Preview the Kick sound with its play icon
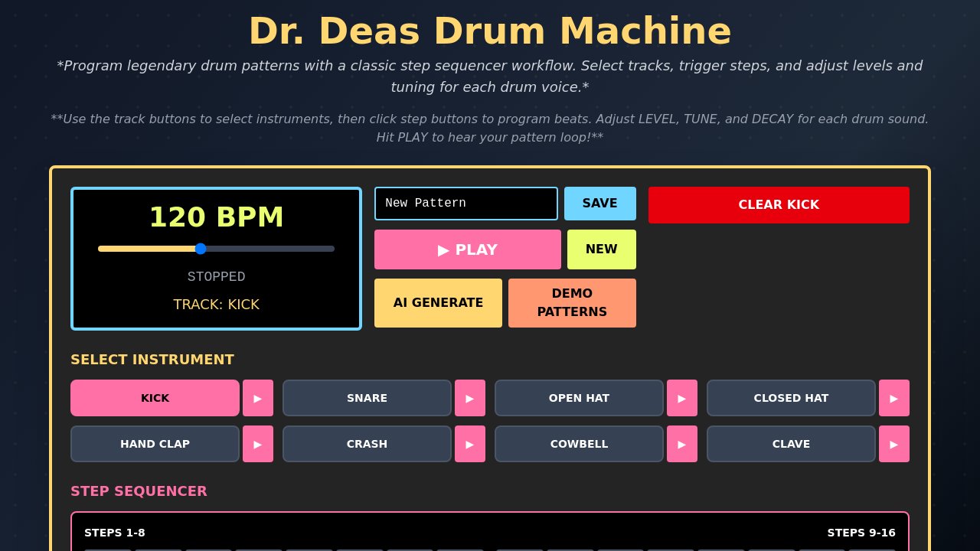Viewport: 980px width, 551px height. pyautogui.click(x=258, y=398)
